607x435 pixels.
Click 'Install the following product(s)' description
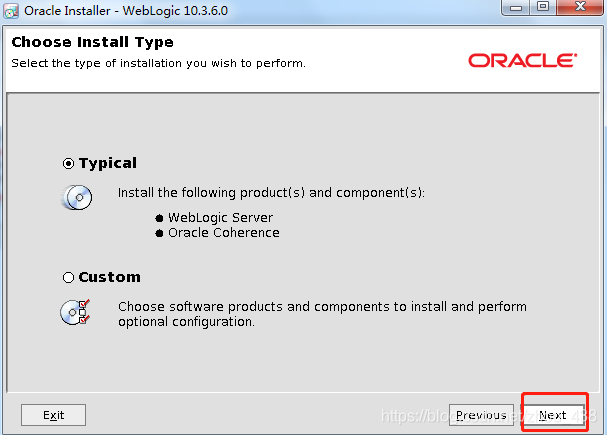click(271, 193)
